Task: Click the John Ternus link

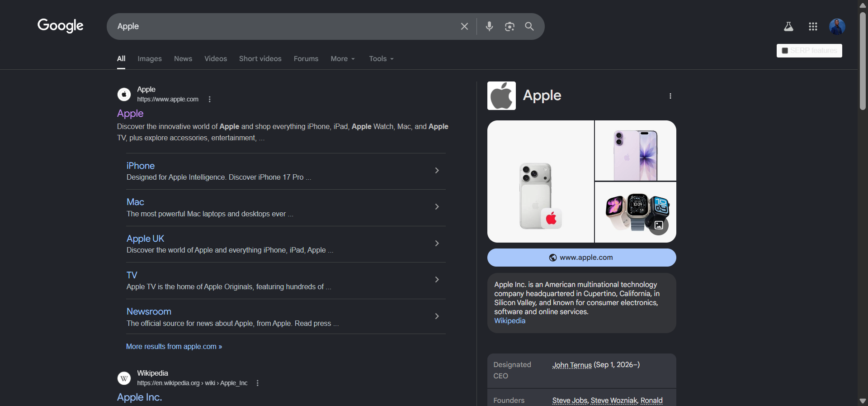Action: click(572, 365)
